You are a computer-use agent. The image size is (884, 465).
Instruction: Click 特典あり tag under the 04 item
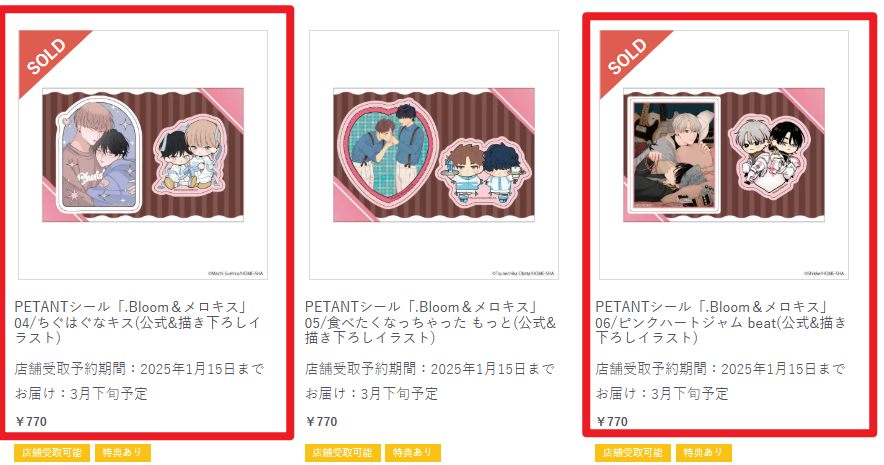point(122,453)
